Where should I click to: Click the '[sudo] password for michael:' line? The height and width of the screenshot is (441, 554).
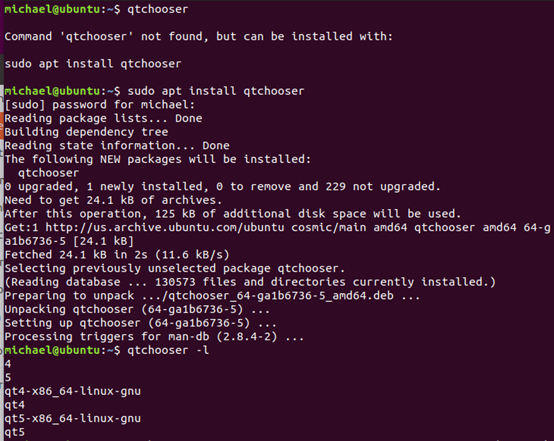(x=100, y=105)
